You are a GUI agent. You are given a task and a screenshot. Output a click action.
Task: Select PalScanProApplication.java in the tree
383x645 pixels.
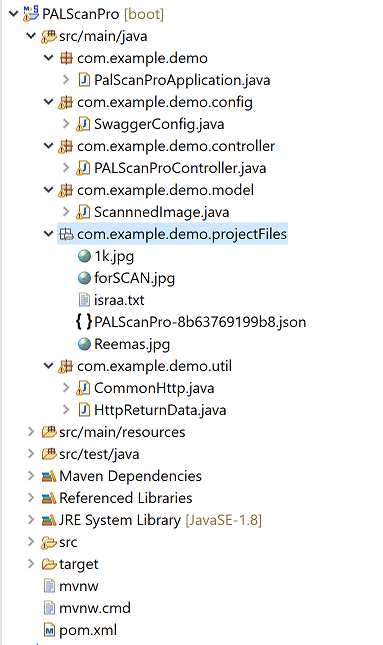(x=182, y=80)
